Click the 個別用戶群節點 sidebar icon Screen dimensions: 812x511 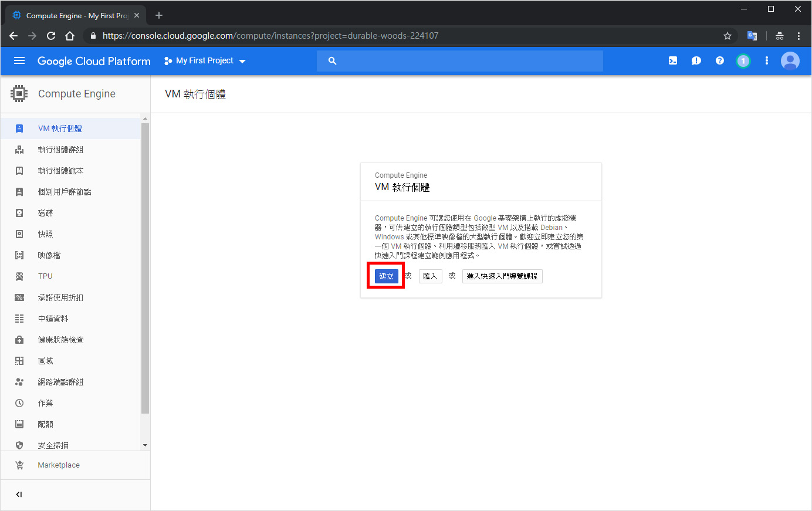click(x=19, y=192)
